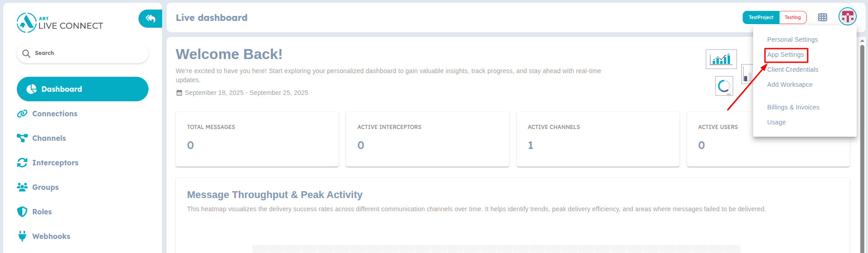Click the Active Users card label
The width and height of the screenshot is (868, 253).
click(x=718, y=127)
